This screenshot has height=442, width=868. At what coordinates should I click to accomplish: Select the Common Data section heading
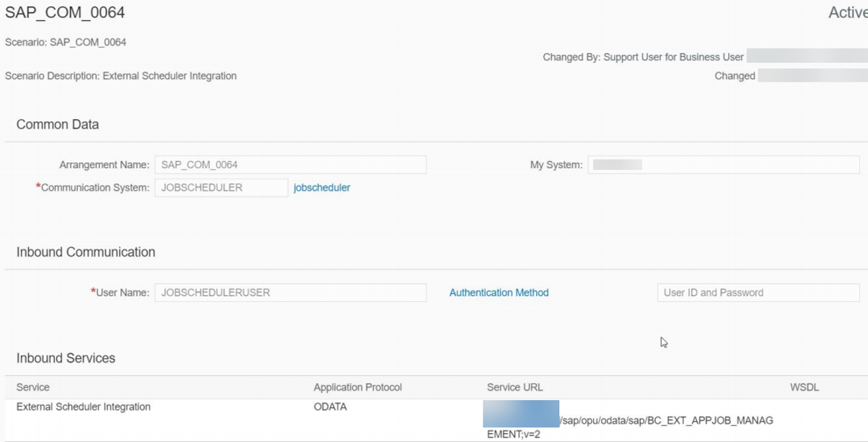(58, 124)
